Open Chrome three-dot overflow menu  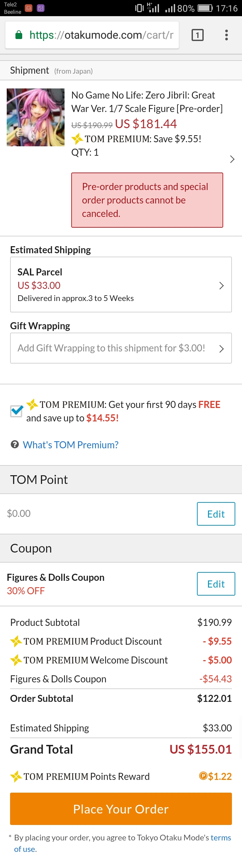[x=227, y=35]
